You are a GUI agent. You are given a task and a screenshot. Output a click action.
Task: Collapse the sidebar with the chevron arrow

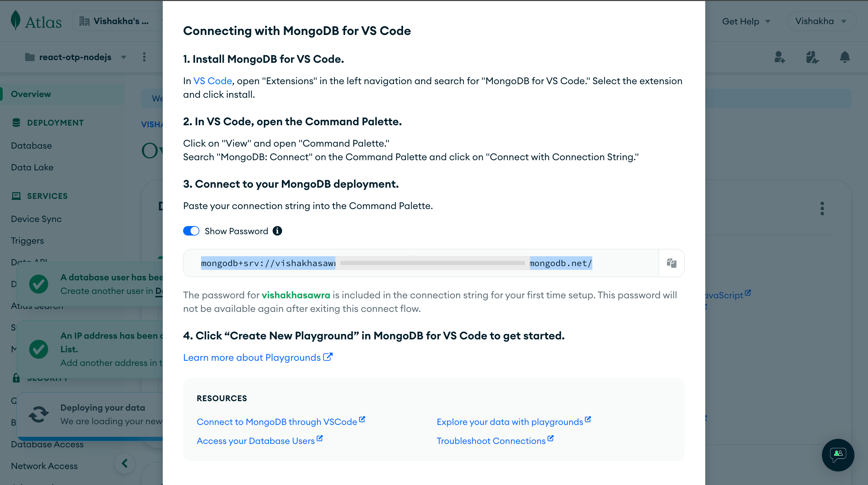[125, 463]
